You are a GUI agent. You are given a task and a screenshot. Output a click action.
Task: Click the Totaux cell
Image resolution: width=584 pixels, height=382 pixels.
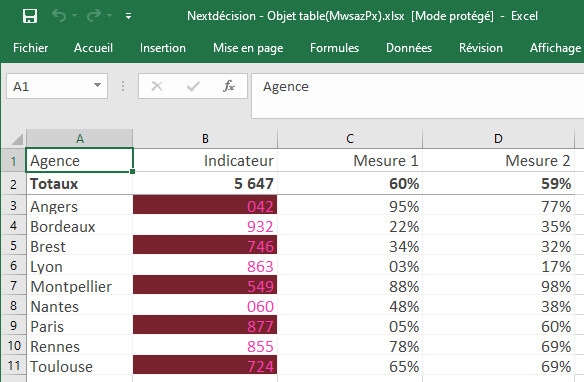tap(79, 184)
